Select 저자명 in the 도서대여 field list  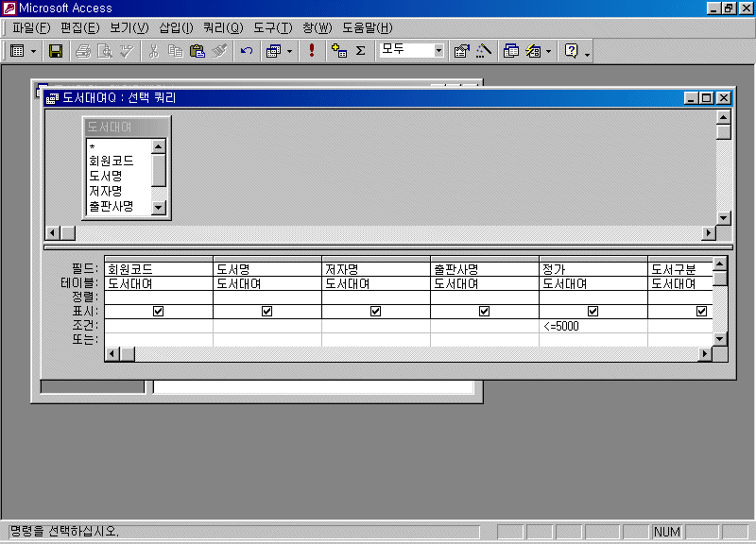(x=106, y=191)
